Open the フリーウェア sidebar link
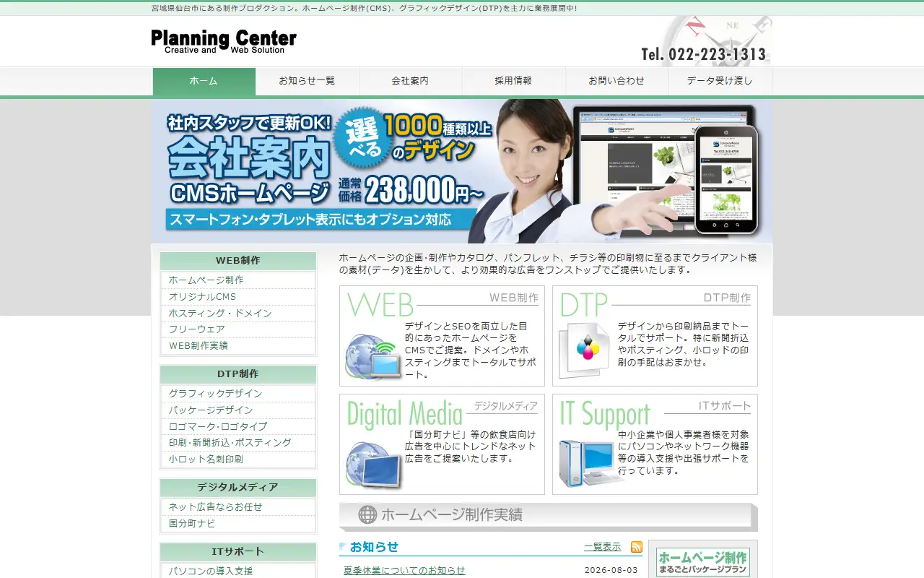924x578 pixels. [x=238, y=329]
